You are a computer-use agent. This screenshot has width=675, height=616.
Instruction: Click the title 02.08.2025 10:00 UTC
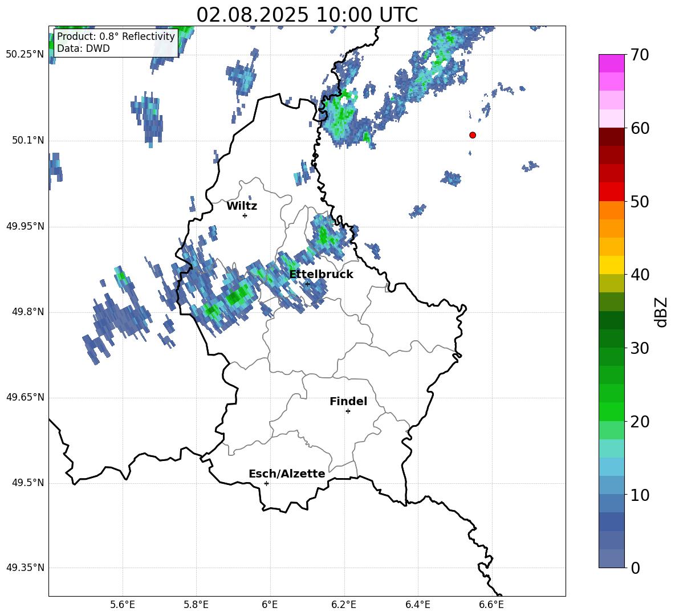click(x=307, y=15)
